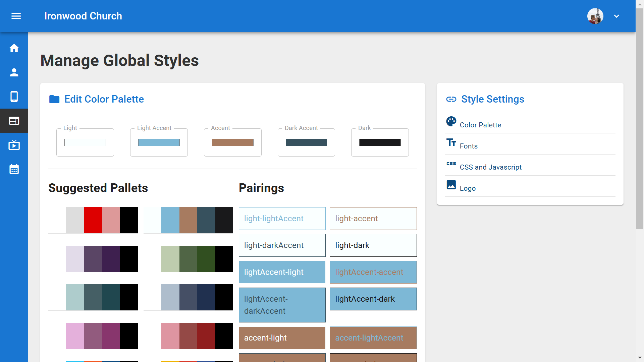Click the lightAccent-dark pairing box

point(373,299)
